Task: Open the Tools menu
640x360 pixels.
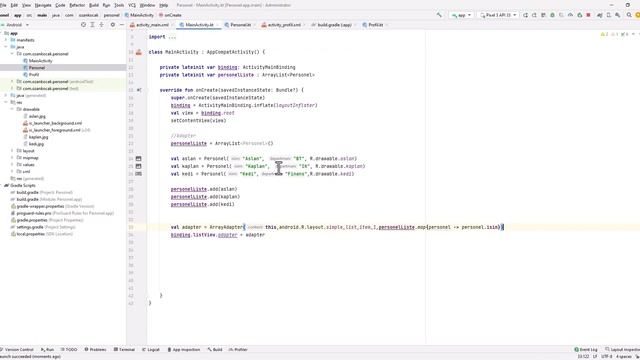Action: click(x=119, y=5)
